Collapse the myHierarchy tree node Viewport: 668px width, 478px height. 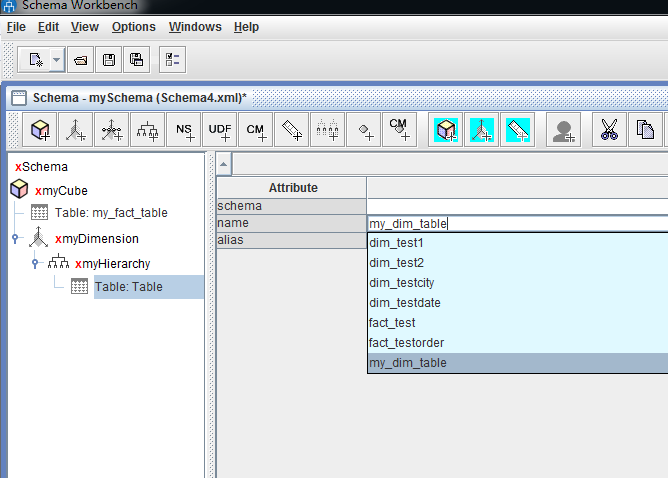(35, 264)
